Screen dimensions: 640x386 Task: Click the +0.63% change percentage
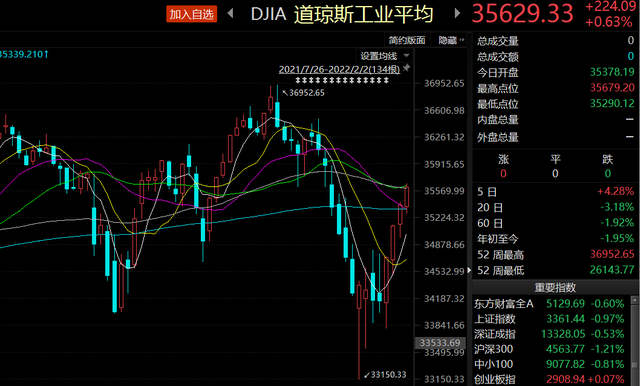click(x=609, y=22)
